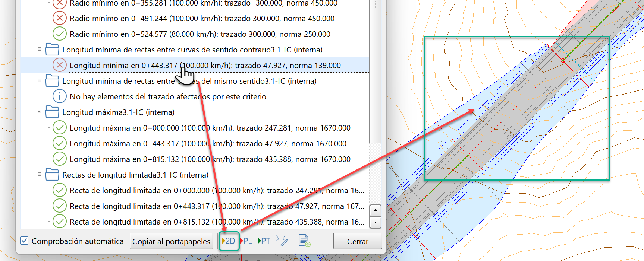The height and width of the screenshot is (261, 644).
Task: Click the edit alignment pencil icon
Action: (282, 241)
